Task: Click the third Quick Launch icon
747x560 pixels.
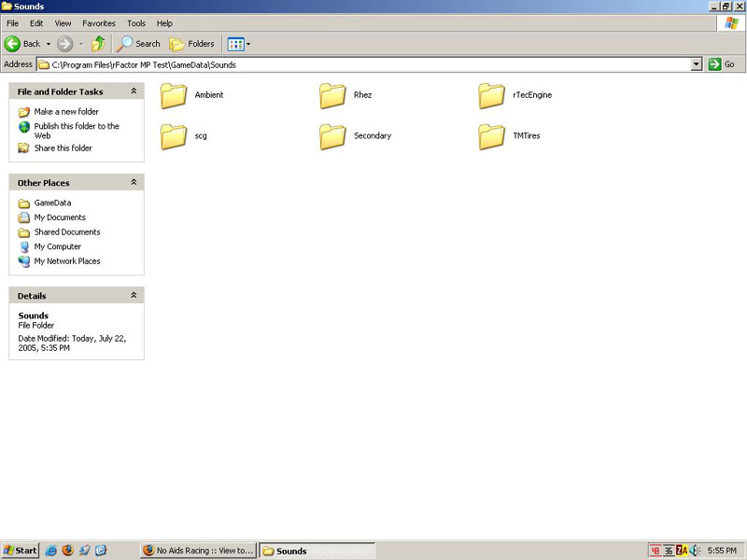Action: tap(84, 551)
